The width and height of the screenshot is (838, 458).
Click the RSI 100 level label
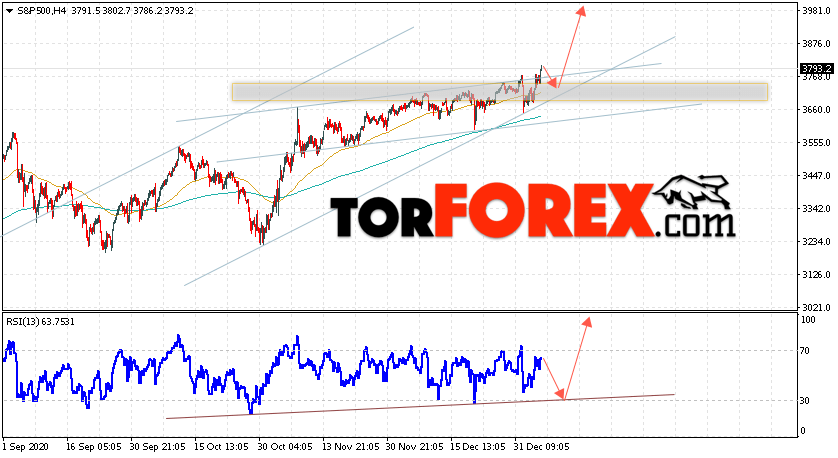808,320
